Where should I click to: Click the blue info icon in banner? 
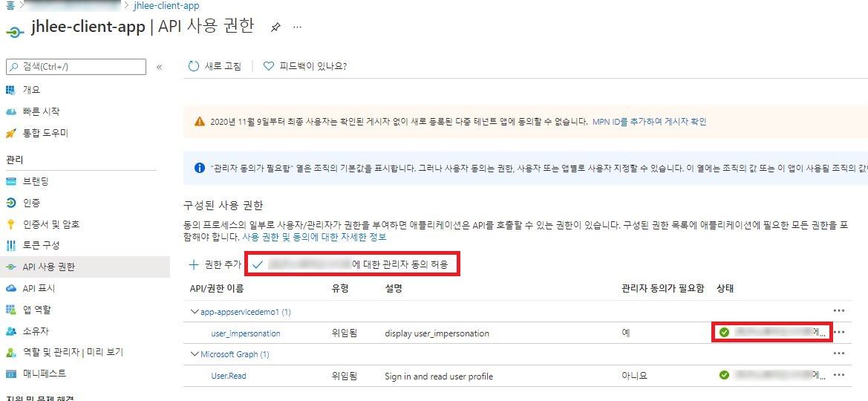[x=200, y=167]
